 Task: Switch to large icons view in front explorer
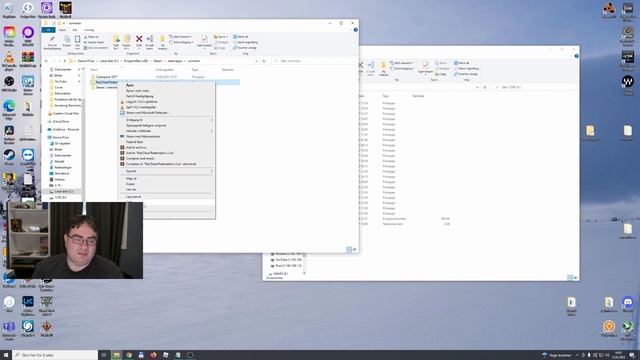[354, 249]
